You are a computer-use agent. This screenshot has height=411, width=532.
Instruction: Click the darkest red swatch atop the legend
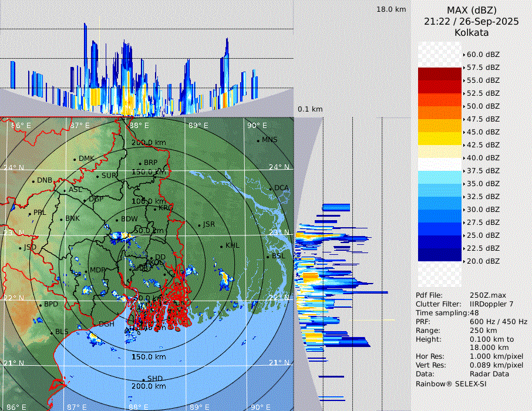[440, 74]
